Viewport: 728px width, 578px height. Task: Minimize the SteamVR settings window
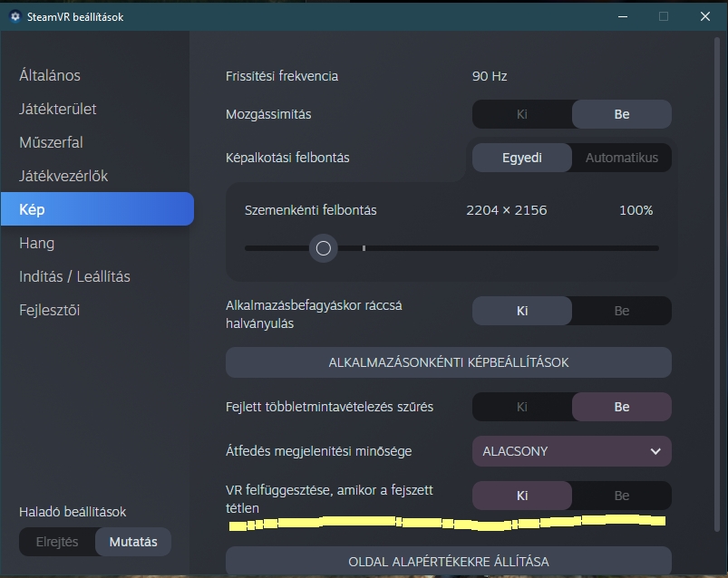coord(622,16)
